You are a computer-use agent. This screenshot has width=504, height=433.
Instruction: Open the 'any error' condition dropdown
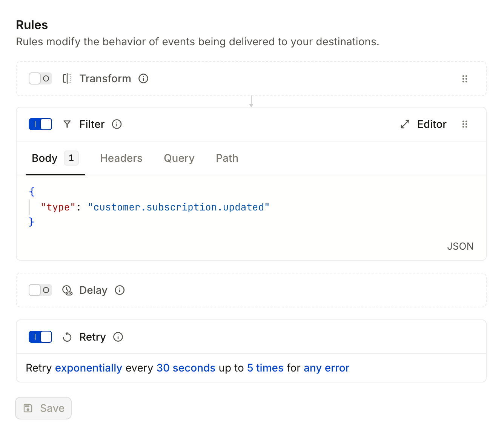point(326,368)
